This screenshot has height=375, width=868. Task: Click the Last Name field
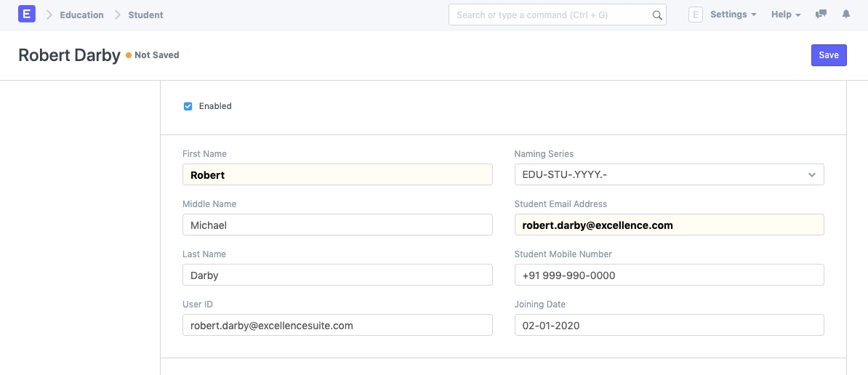337,275
